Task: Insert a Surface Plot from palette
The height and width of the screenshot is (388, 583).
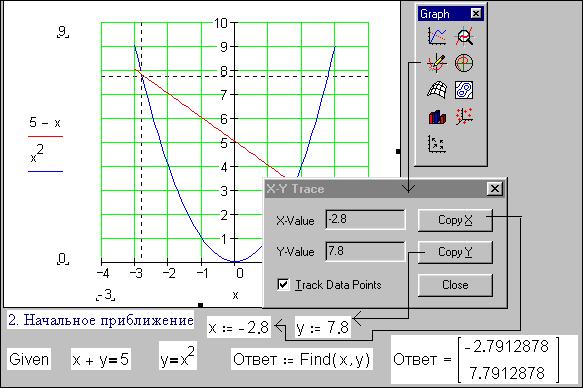Action: click(x=437, y=90)
